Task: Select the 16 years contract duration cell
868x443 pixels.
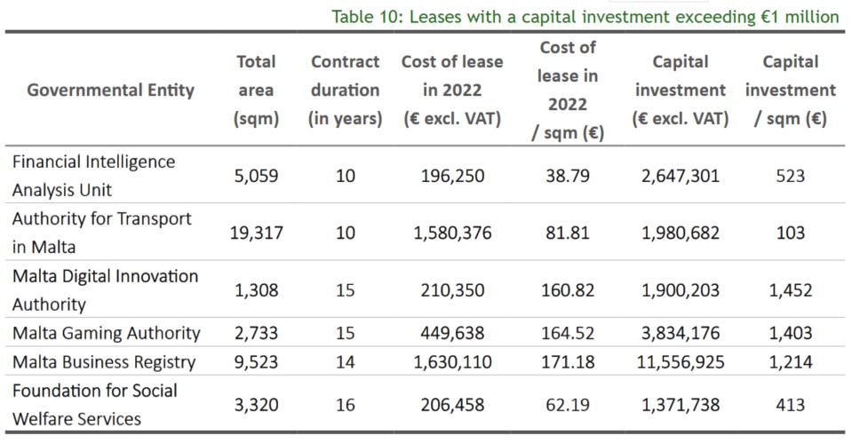Action: [x=345, y=405]
